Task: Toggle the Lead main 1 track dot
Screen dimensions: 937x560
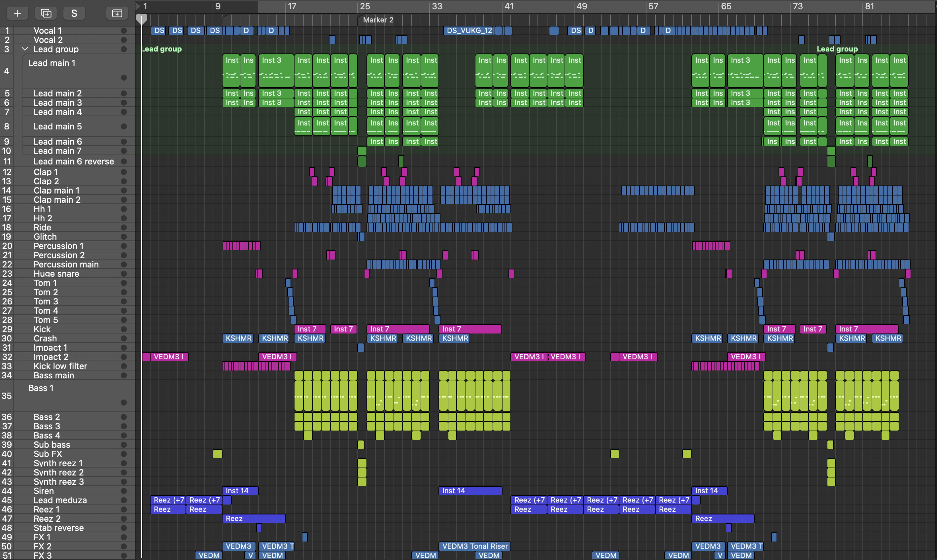Action: (x=123, y=78)
